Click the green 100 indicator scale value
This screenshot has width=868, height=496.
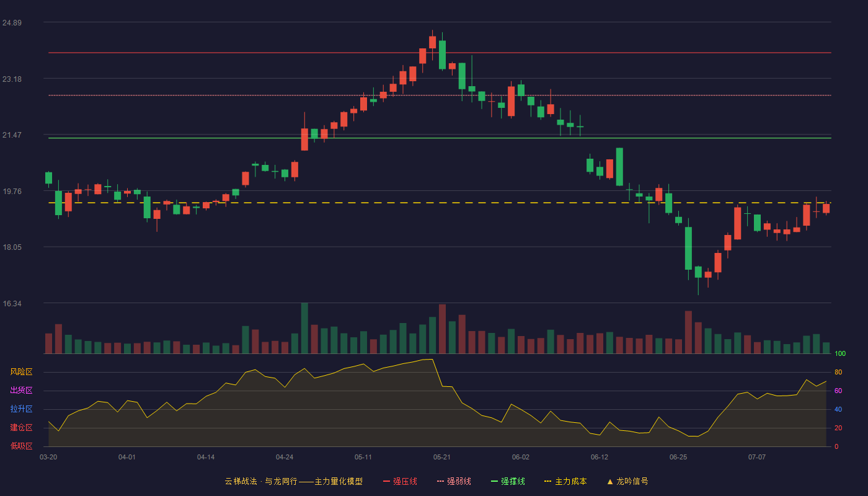840,353
